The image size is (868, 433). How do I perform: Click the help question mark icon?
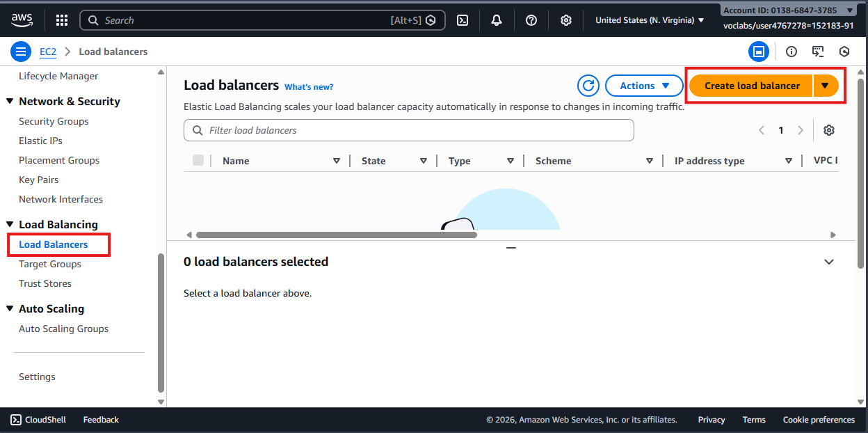(531, 20)
